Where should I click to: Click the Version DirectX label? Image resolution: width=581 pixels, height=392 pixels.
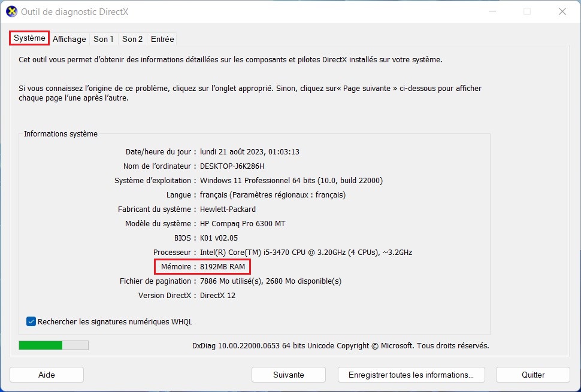(167, 296)
